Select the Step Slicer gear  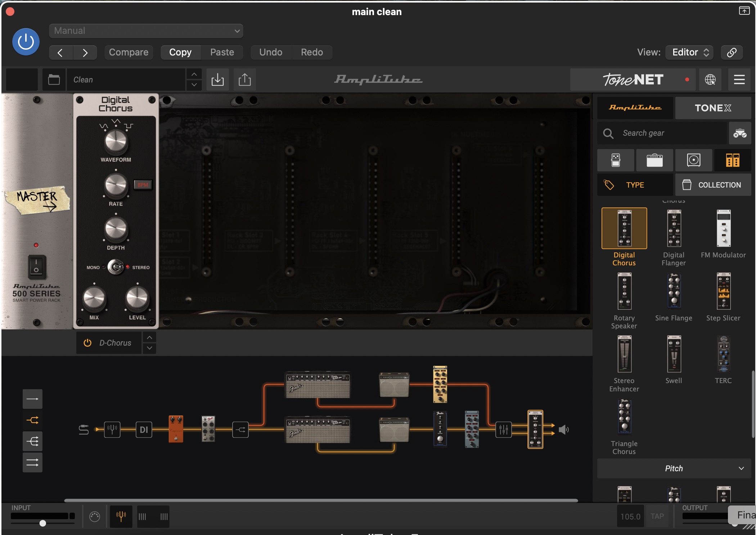724,291
